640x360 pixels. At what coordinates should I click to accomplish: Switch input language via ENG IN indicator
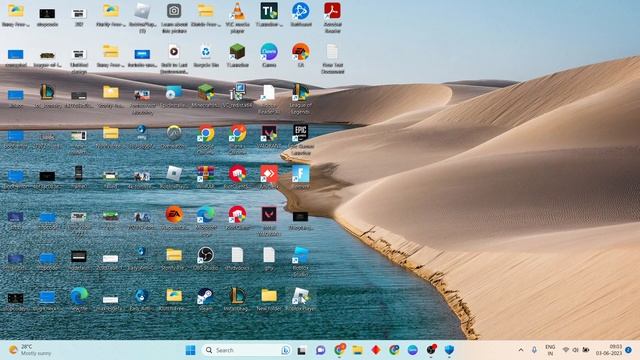[550, 350]
